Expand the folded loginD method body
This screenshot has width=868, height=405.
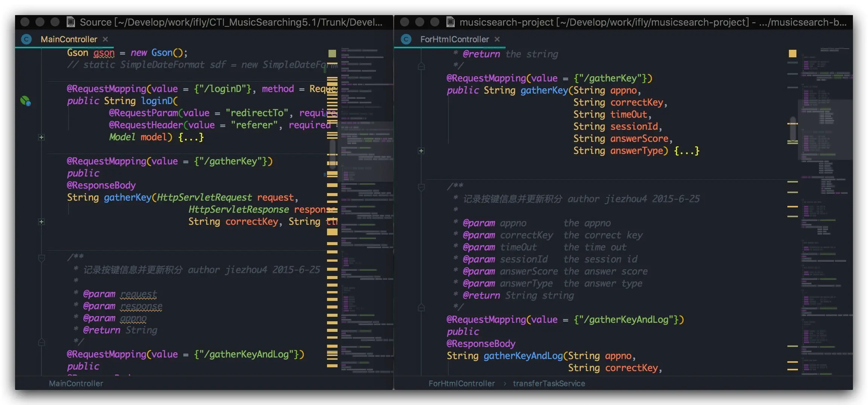pyautogui.click(x=41, y=137)
